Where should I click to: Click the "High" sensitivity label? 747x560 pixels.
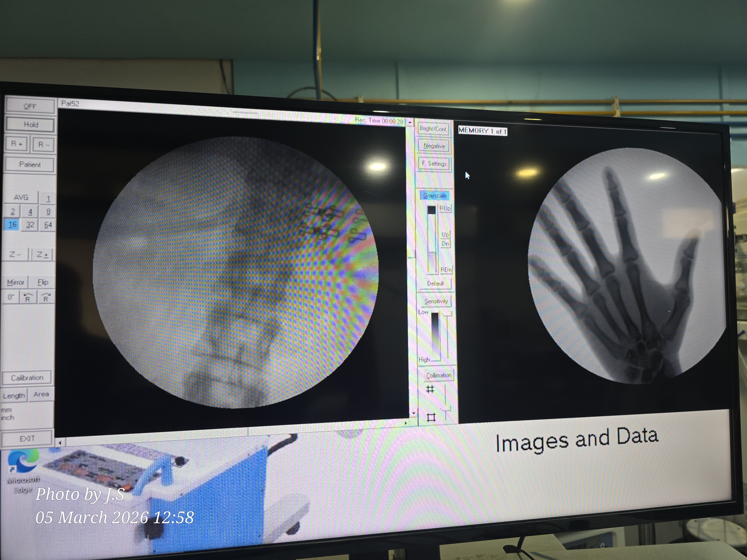(424, 360)
